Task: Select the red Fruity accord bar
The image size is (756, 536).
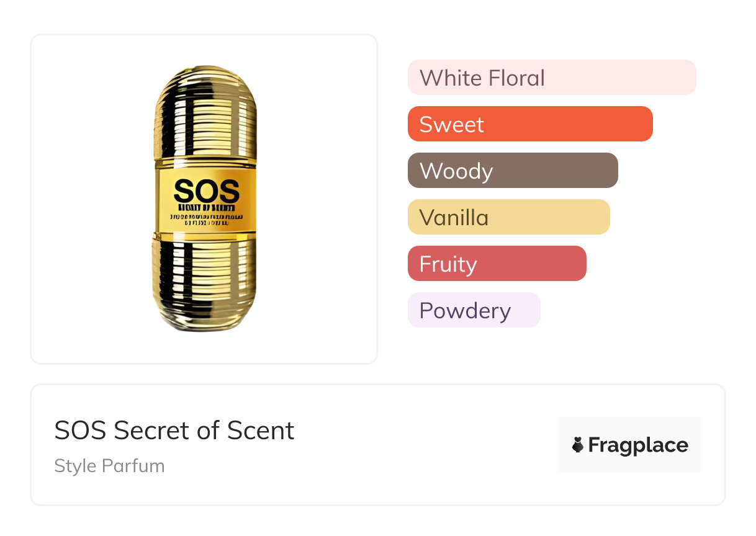Action: (497, 264)
